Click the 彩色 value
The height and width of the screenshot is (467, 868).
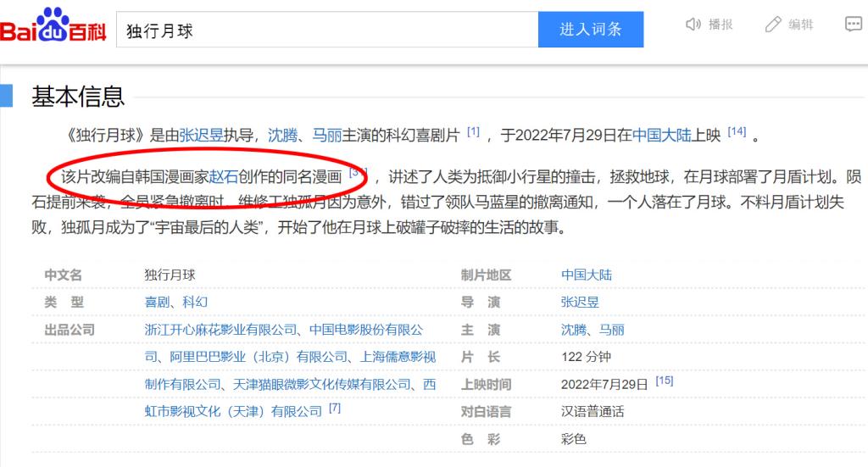point(574,439)
